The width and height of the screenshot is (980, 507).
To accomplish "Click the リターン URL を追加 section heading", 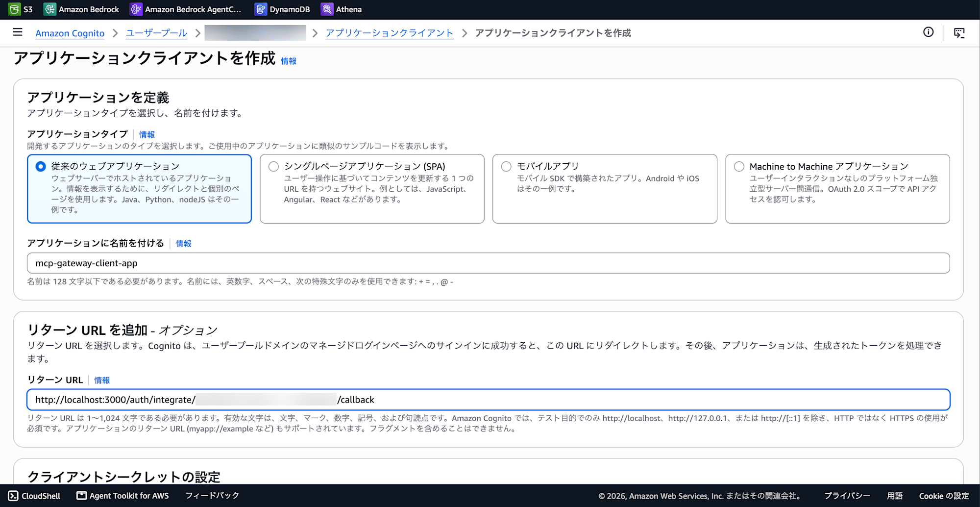I will click(122, 330).
